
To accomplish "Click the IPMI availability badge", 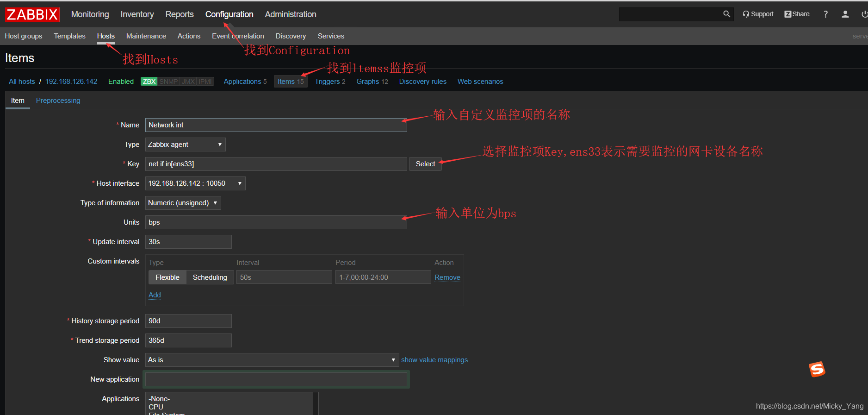I will click(205, 82).
